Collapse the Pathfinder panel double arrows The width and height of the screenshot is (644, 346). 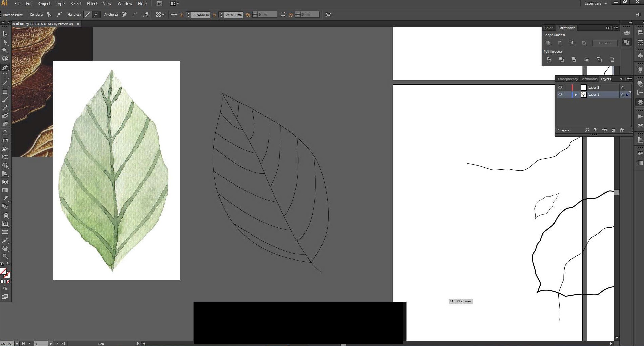pos(608,28)
